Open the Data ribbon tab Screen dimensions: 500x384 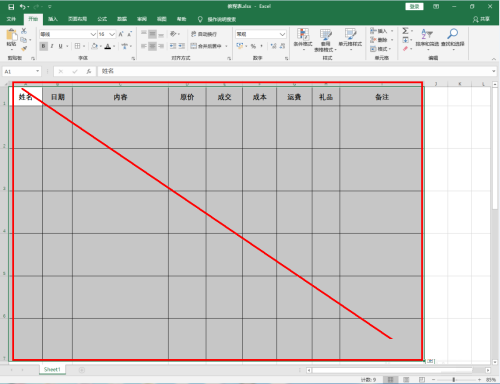click(122, 19)
